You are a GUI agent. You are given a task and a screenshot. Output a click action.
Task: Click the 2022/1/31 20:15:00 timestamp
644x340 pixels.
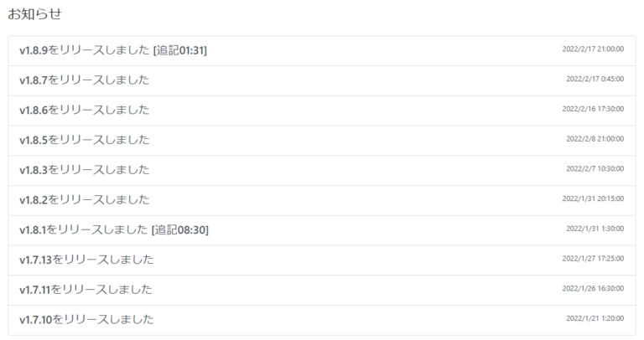[593, 198]
